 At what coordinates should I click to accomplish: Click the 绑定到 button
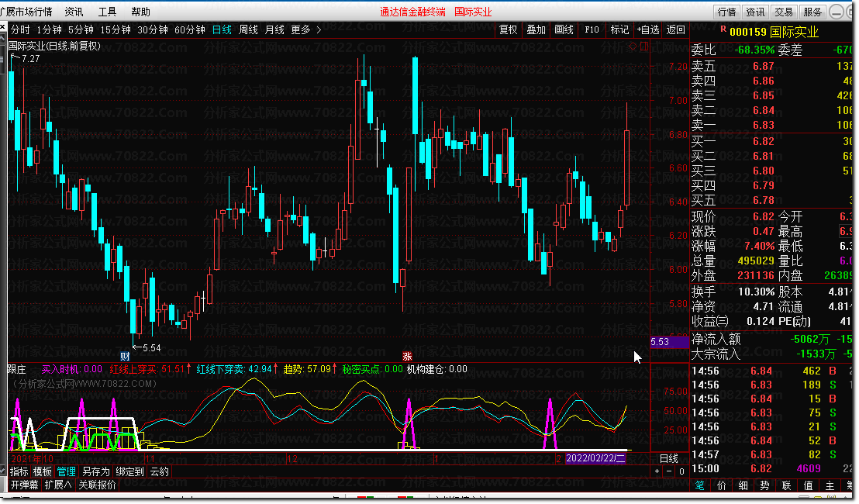(x=129, y=471)
